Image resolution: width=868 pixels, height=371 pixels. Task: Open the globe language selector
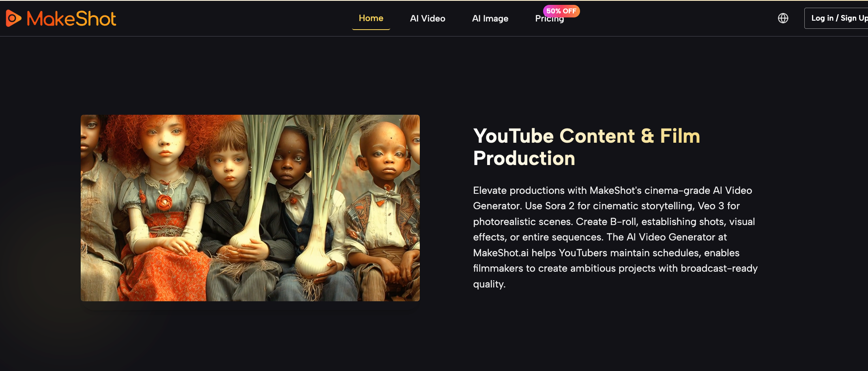coord(783,18)
